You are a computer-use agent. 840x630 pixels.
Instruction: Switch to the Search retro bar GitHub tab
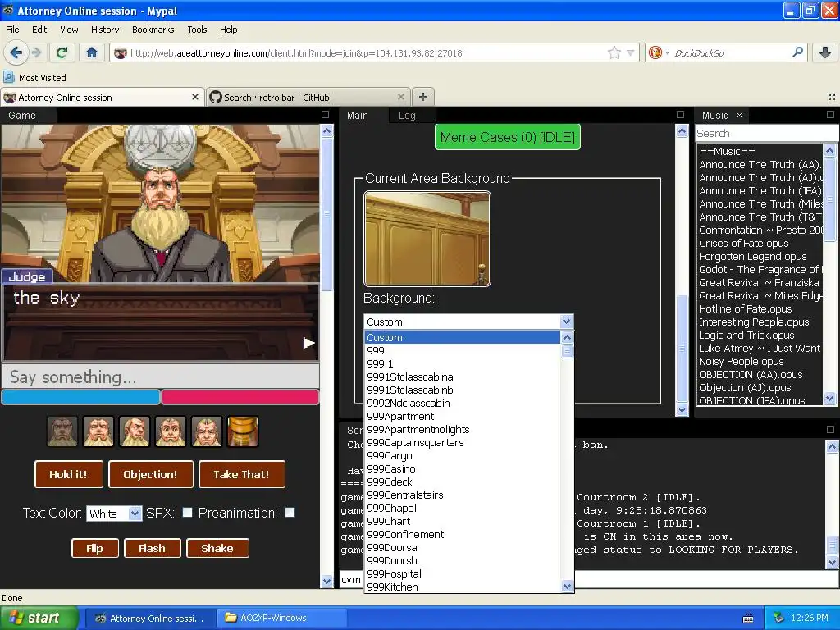point(307,97)
